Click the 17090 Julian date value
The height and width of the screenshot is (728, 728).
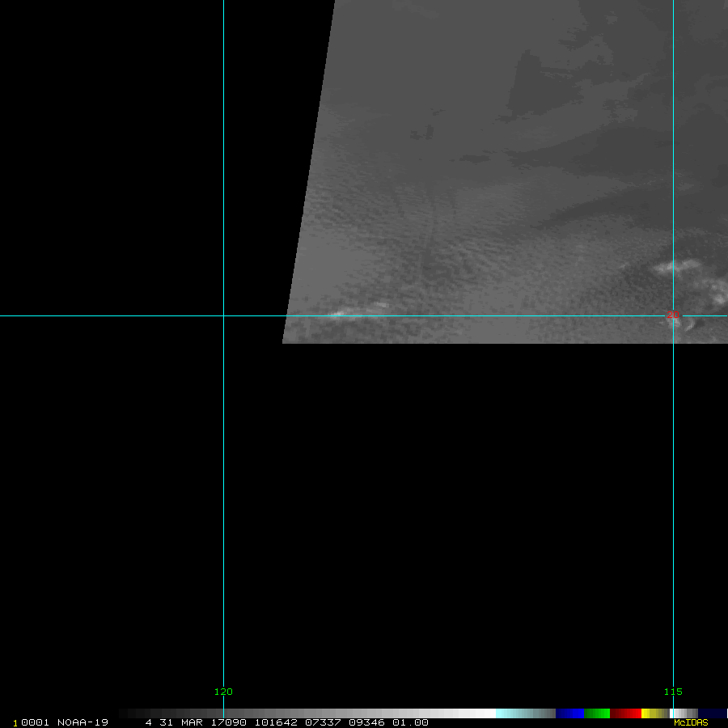pos(228,722)
